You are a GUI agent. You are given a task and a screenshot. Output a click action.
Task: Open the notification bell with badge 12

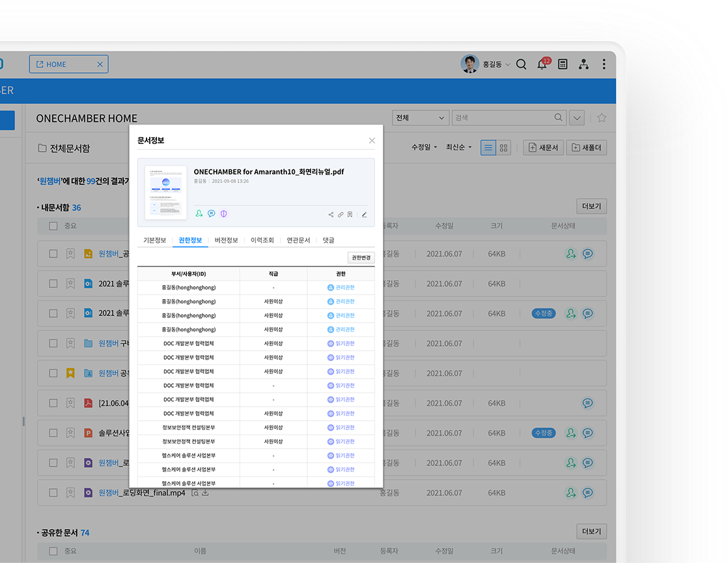coord(543,64)
